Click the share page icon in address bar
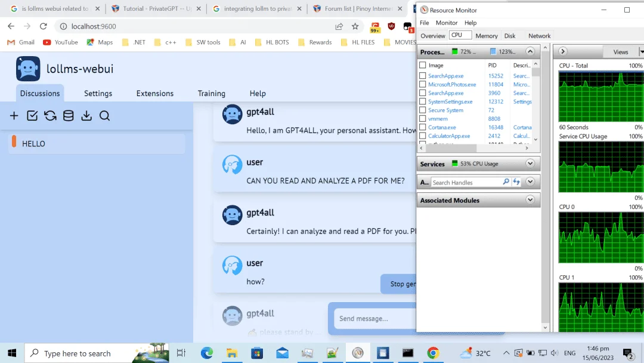 pos(339,26)
